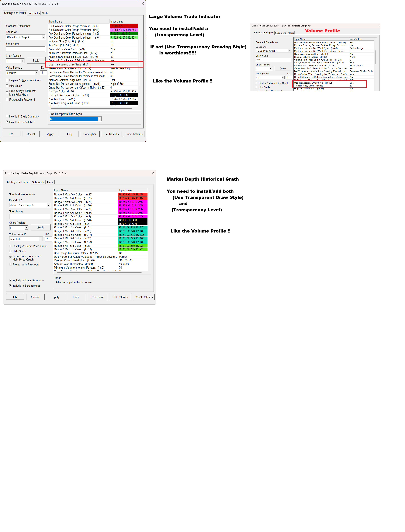
Task: Pick Range 3 Max Bid Color green swatch
Action: point(133,249)
